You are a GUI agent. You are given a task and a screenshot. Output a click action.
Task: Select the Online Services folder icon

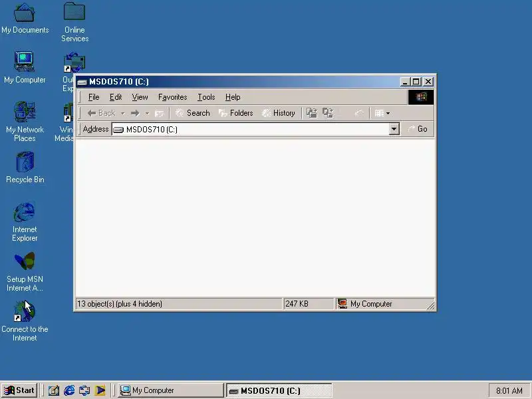tap(74, 22)
